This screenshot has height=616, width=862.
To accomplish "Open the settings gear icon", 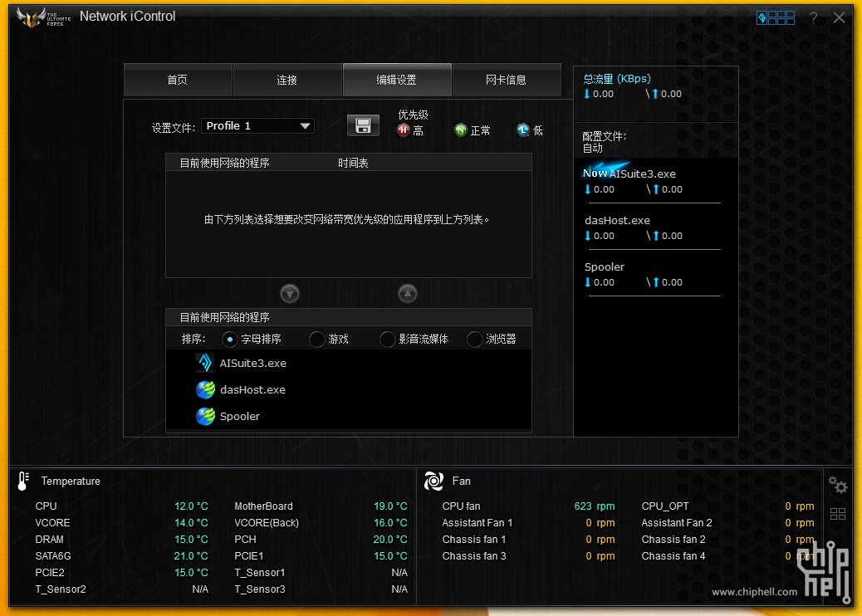I will tap(838, 485).
